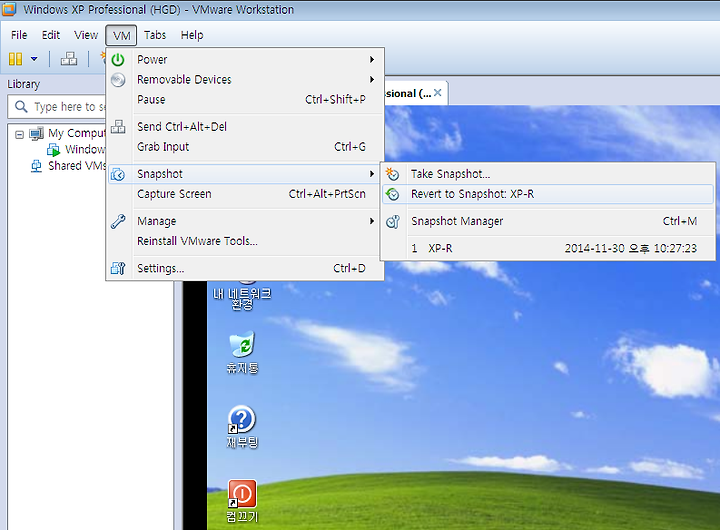Click the Take Snapshot icon
This screenshot has height=530, width=720.
(x=393, y=174)
